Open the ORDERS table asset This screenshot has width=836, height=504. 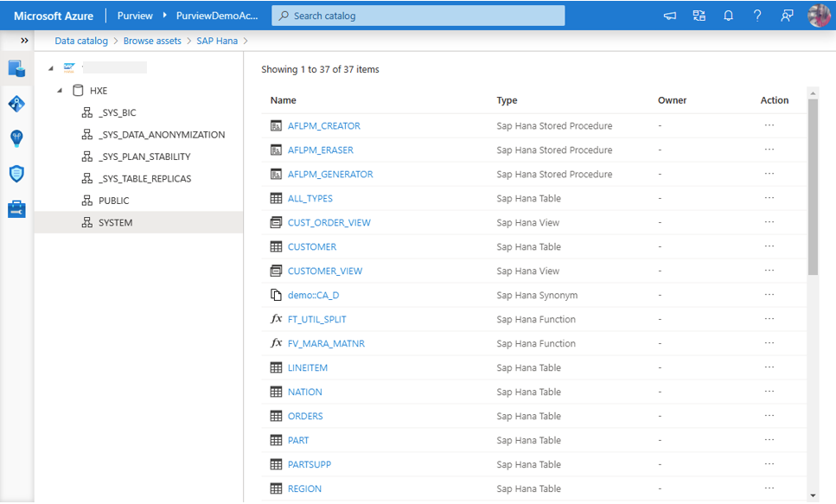[305, 416]
